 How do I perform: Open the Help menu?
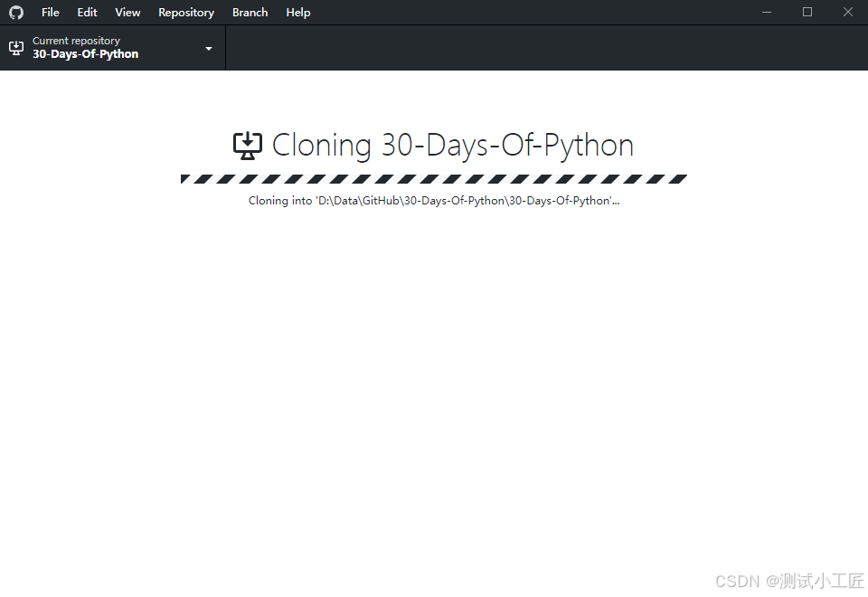(297, 12)
